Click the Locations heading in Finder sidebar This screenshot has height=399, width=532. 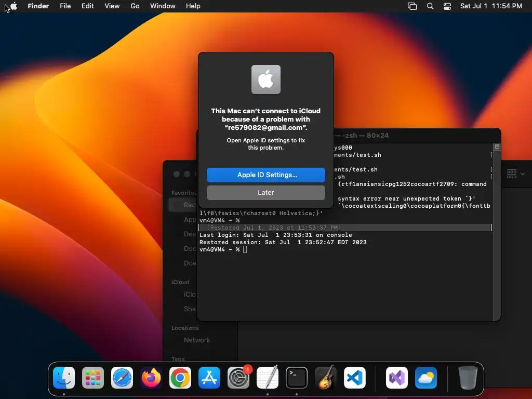click(185, 328)
